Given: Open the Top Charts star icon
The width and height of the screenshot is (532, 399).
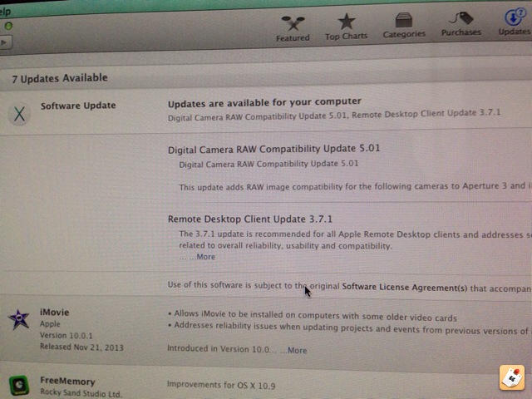Looking at the screenshot, I should tap(347, 22).
